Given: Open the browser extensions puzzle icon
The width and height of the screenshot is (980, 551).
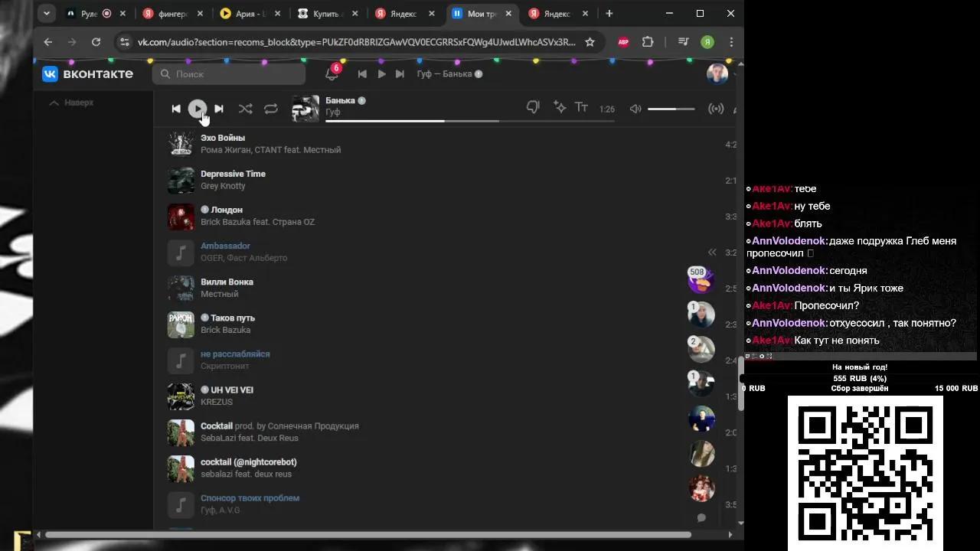Looking at the screenshot, I should point(648,42).
